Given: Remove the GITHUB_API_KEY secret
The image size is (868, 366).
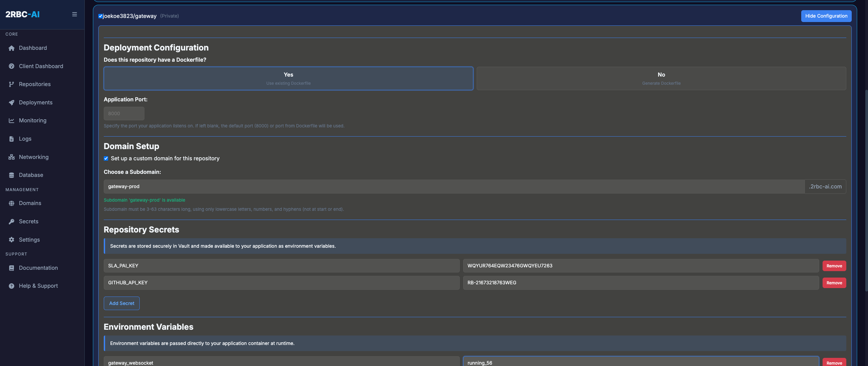Looking at the screenshot, I should pyautogui.click(x=834, y=283).
